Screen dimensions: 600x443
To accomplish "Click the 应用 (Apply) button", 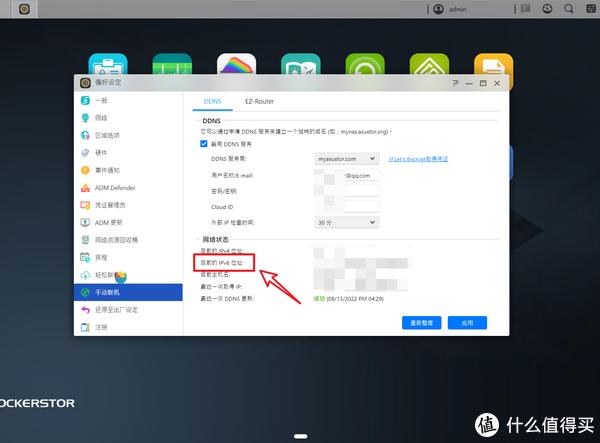I will (x=467, y=323).
